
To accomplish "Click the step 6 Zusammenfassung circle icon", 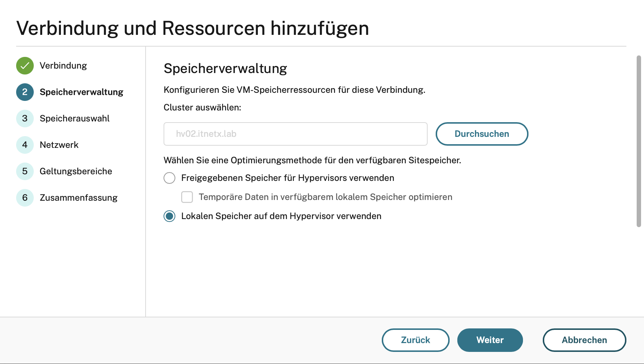I will point(25,198).
